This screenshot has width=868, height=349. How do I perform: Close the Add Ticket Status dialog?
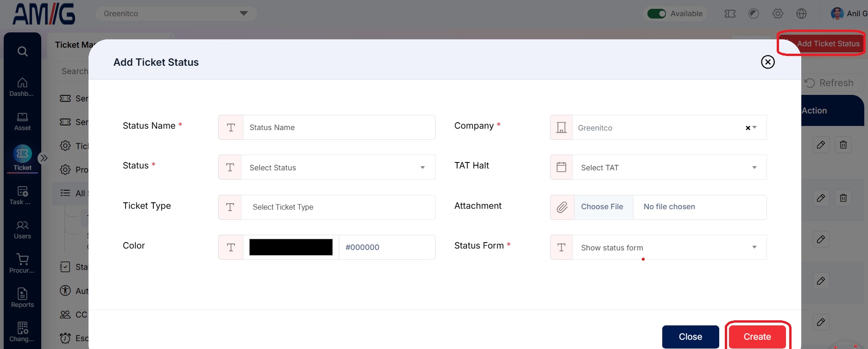coord(768,62)
